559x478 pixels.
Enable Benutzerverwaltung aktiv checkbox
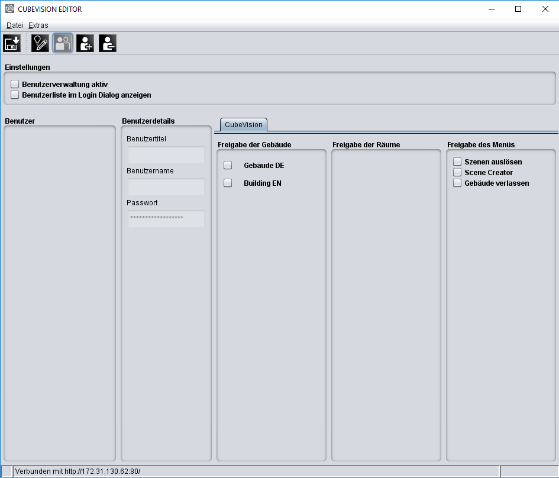(15, 84)
